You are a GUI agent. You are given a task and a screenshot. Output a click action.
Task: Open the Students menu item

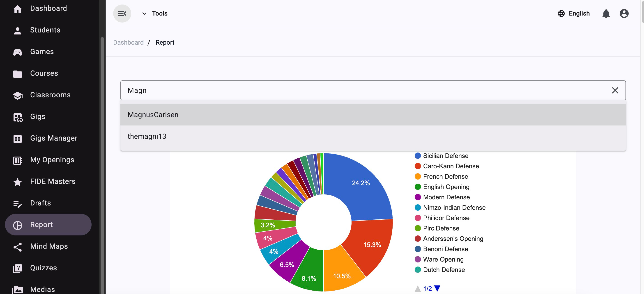coord(45,30)
